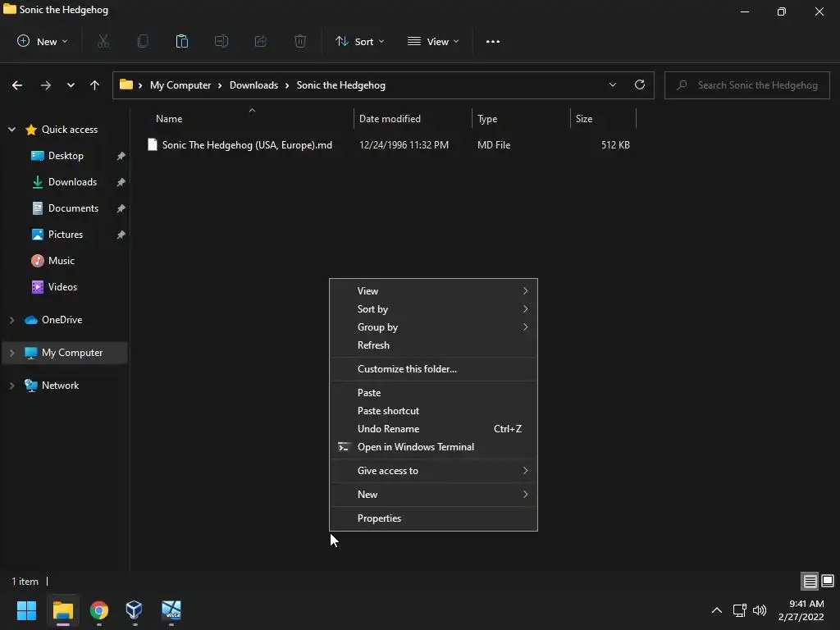The height and width of the screenshot is (630, 840).
Task: Open the See more ellipsis menu
Action: tap(493, 41)
